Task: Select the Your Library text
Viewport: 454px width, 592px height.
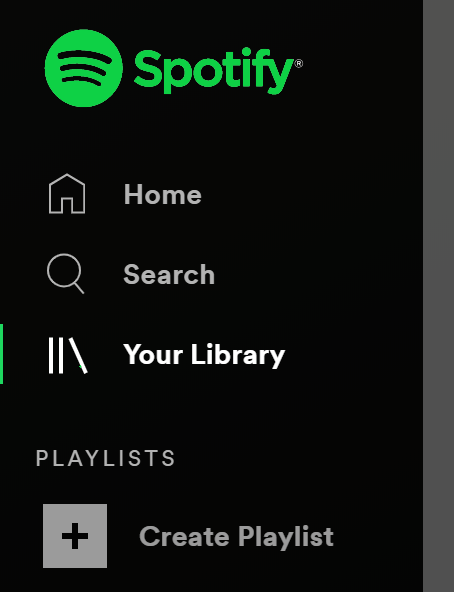Action: (204, 355)
